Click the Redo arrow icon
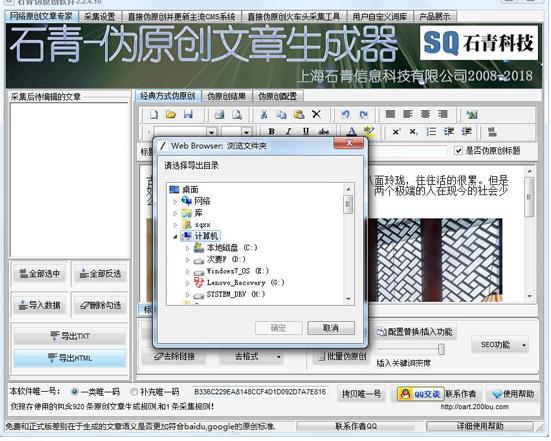This screenshot has height=441, width=551. coord(363,115)
